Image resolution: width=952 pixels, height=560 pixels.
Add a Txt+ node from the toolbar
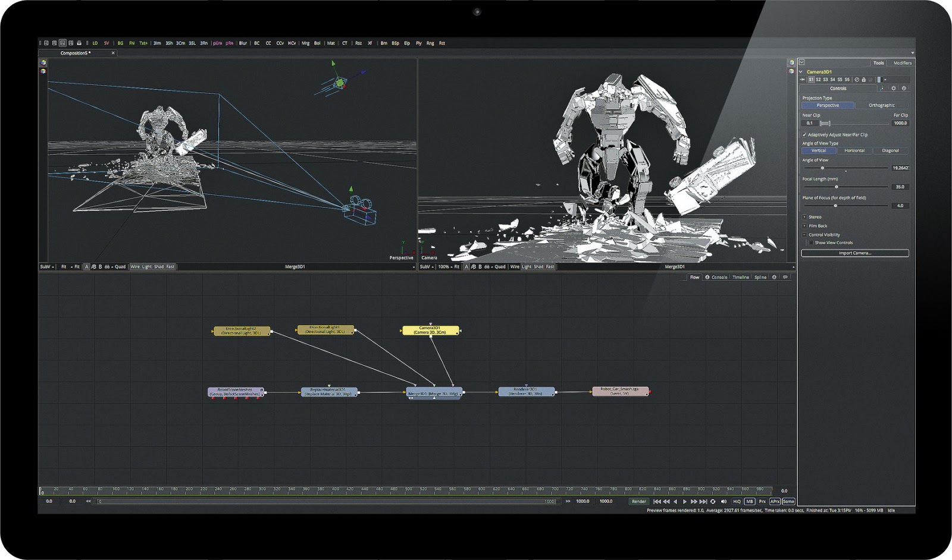tap(143, 43)
